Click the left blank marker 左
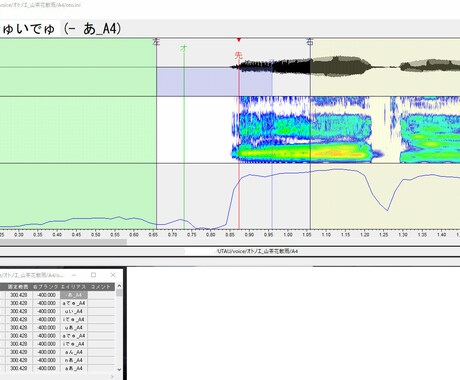Viewport: 460px width, 380px height. 156,42
